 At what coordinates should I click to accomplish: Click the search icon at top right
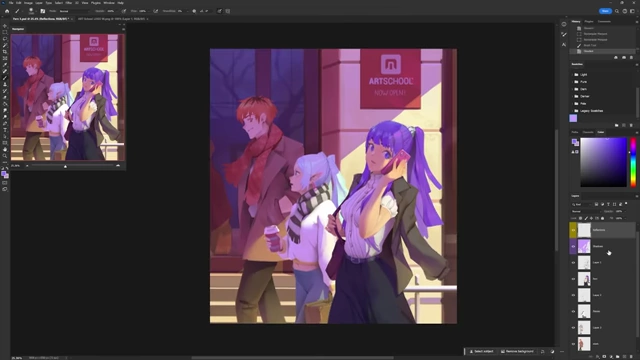(617, 11)
